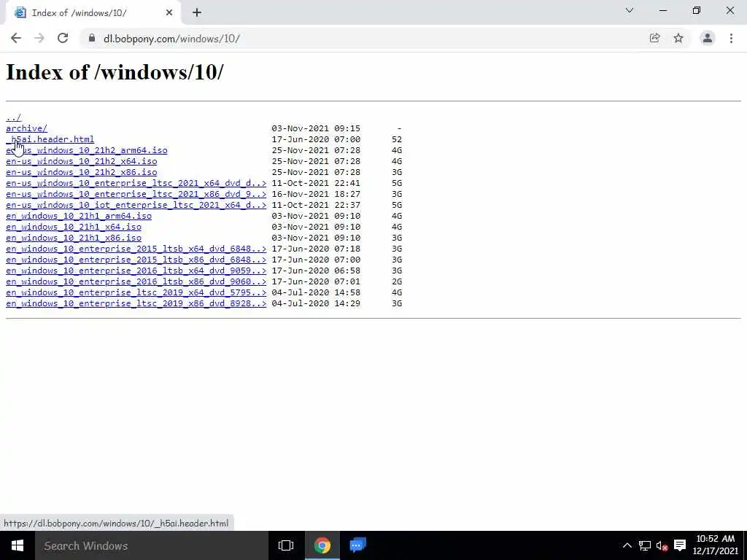747x560 pixels.
Task: Download enterprise ltsc 2019 x64 dvd ISO
Action: (x=136, y=292)
